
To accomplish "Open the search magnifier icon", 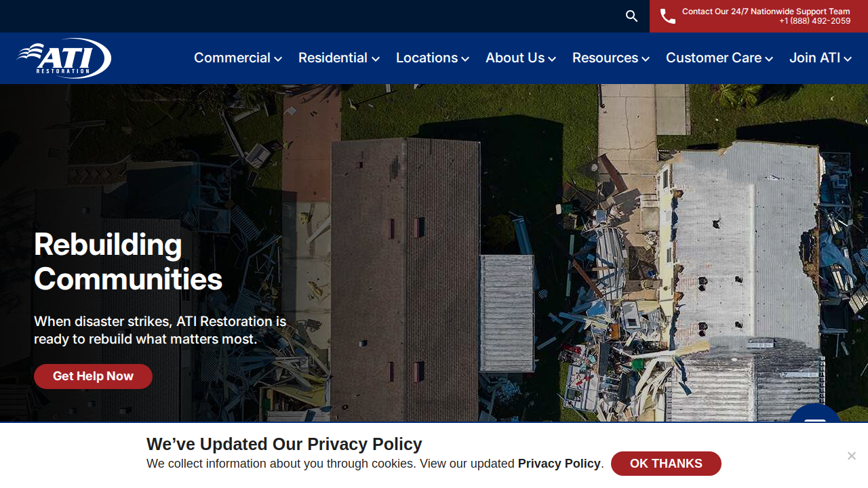I will pyautogui.click(x=631, y=16).
